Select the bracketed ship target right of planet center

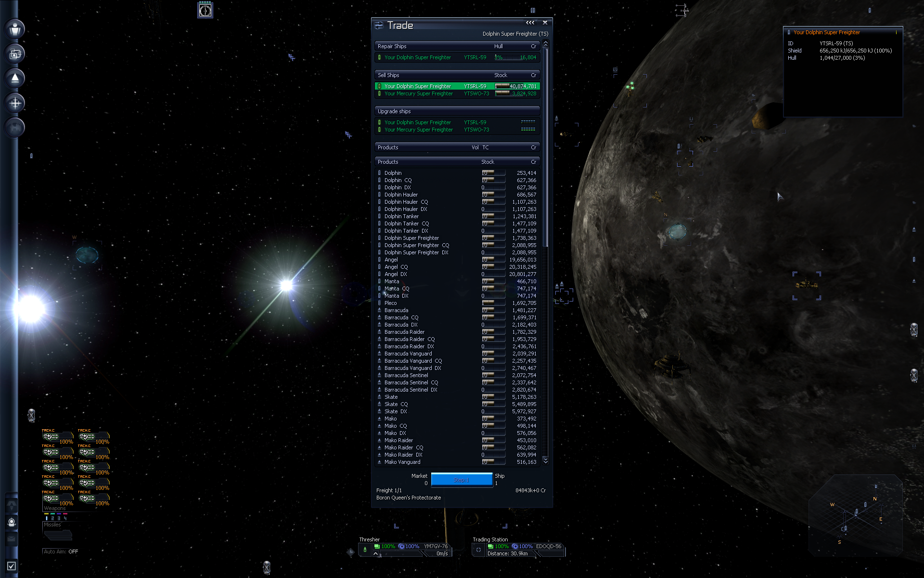(x=807, y=285)
